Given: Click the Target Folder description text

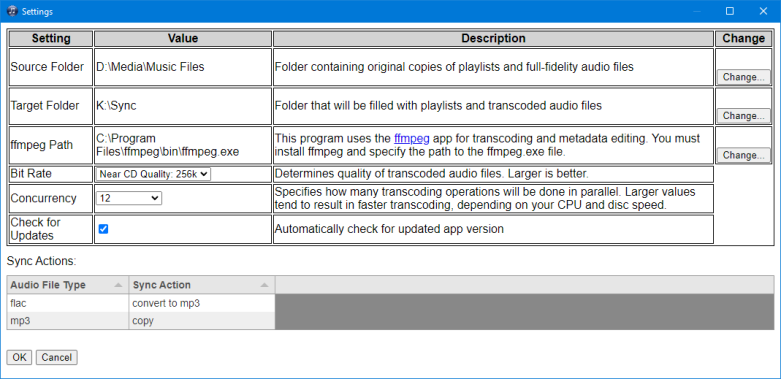Looking at the screenshot, I should [x=438, y=106].
